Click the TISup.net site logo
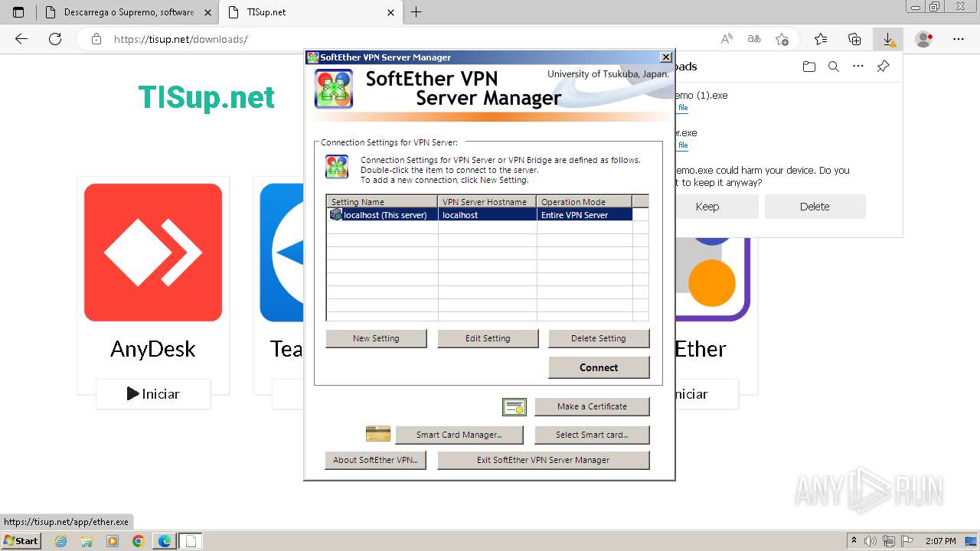 (x=206, y=97)
